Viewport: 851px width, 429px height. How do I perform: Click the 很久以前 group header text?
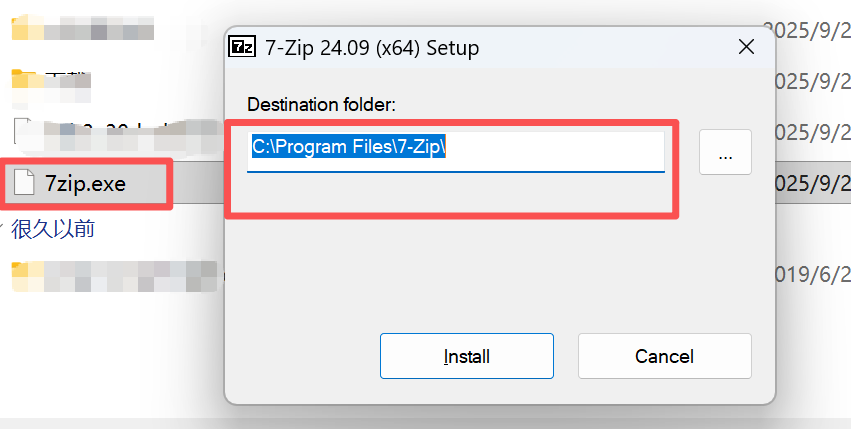point(53,229)
